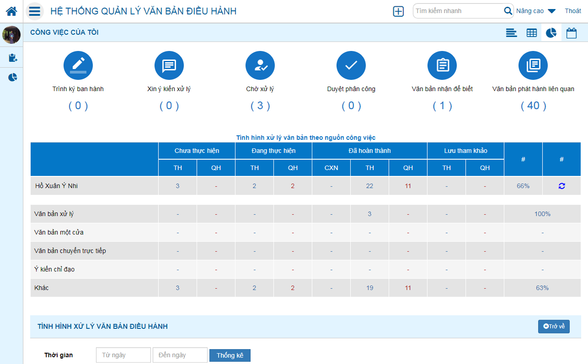Open the clipboard sidebar icon
Screen dimensions: 588x364
tap(13, 58)
